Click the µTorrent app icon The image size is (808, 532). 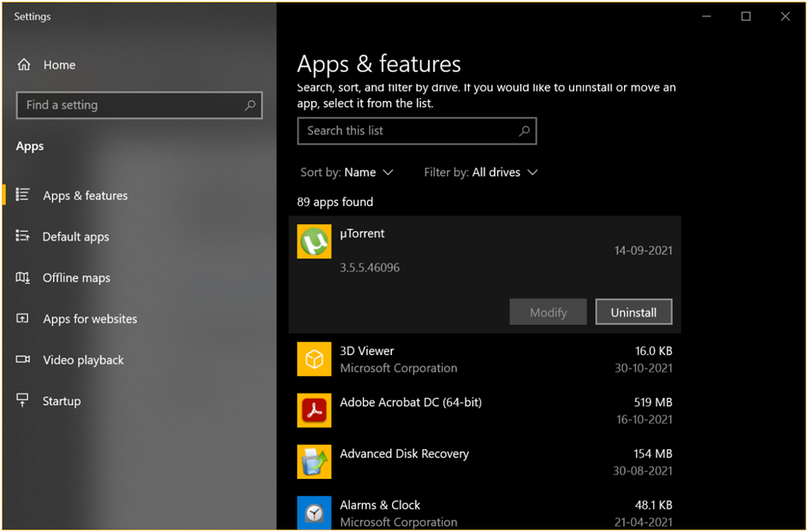tap(314, 241)
